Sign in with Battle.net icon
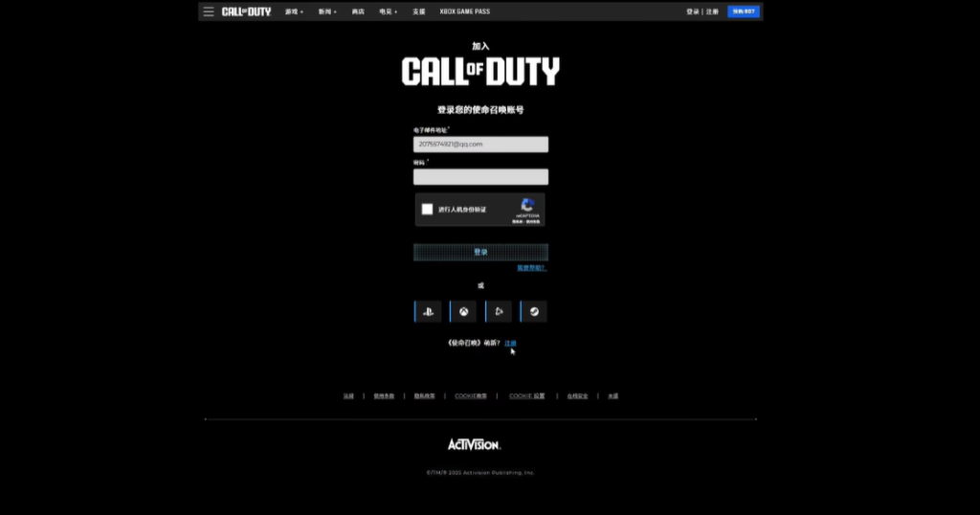980x515 pixels. tap(499, 311)
